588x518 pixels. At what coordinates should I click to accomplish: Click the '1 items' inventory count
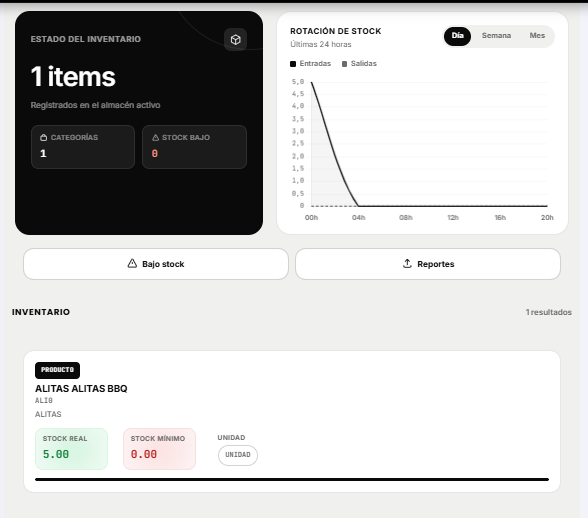[73, 77]
